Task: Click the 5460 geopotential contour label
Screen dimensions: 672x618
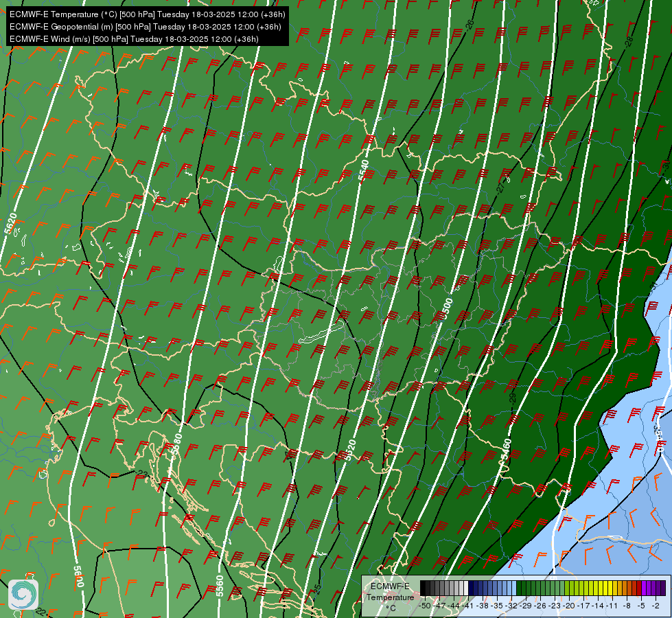Action: click(506, 450)
